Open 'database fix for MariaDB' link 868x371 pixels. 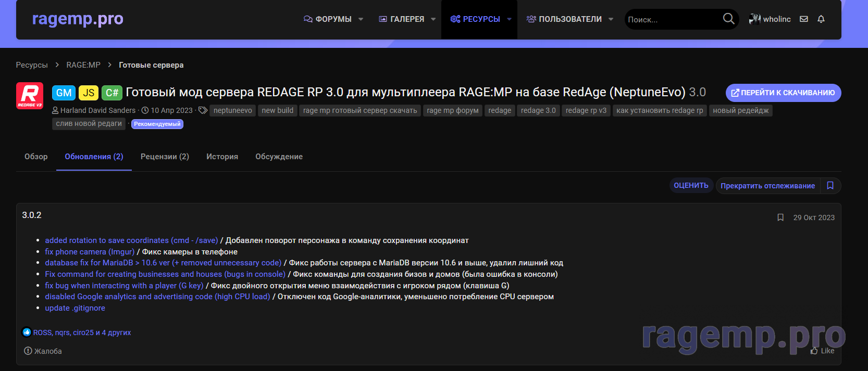[163, 263]
